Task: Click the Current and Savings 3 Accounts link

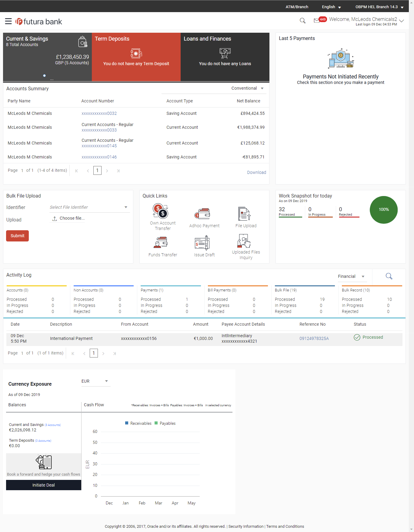Action: [x=53, y=425]
